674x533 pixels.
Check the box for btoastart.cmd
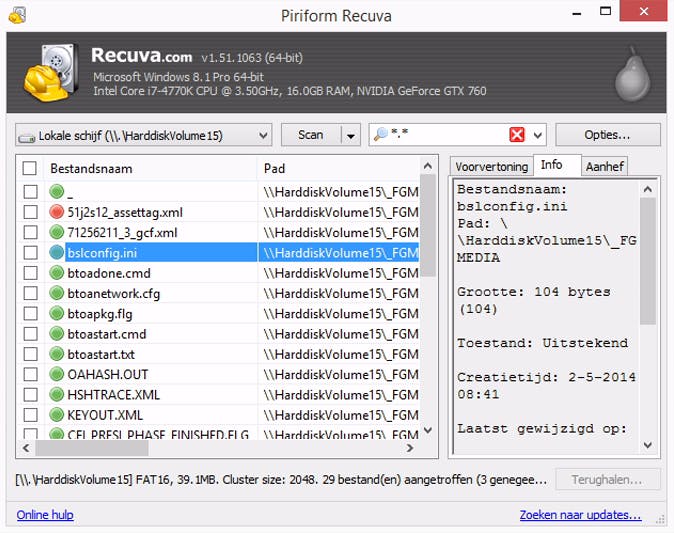click(30, 334)
